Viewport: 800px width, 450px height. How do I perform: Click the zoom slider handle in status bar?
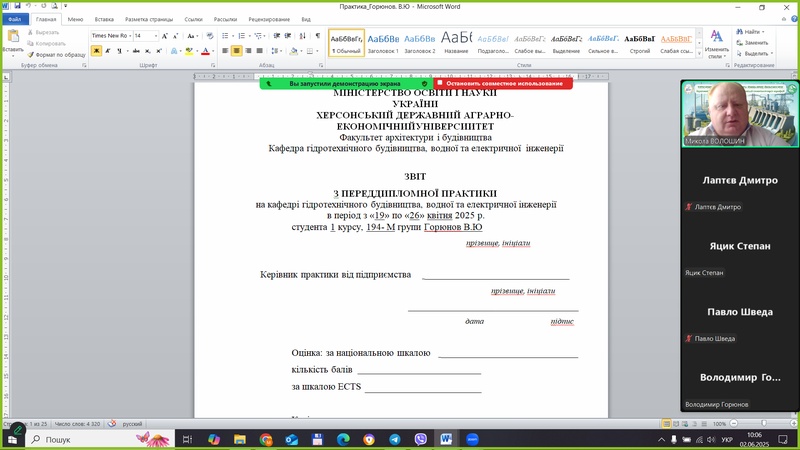pos(763,423)
